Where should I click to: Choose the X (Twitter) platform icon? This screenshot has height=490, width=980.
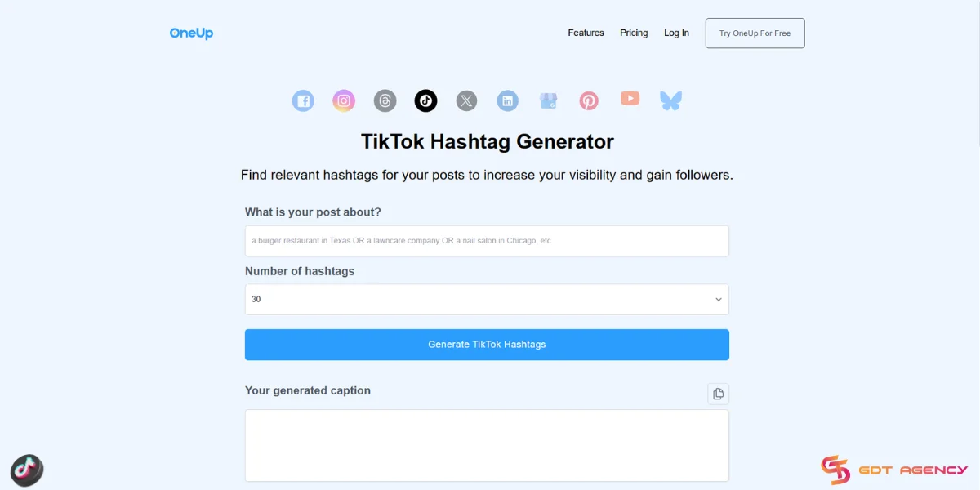pyautogui.click(x=466, y=101)
